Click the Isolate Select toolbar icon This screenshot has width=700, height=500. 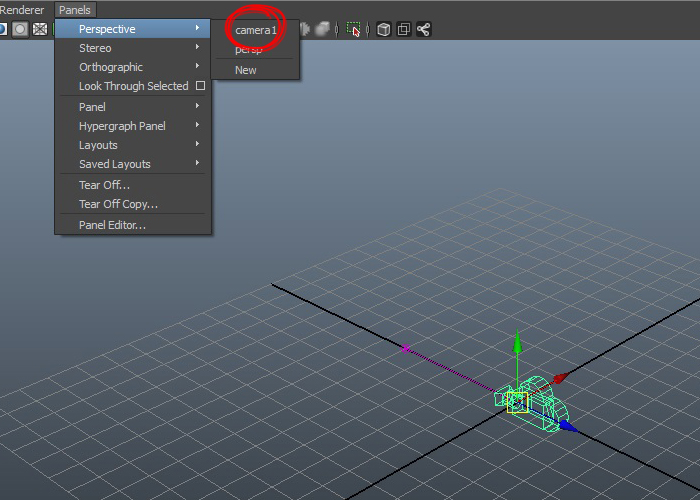tap(353, 29)
